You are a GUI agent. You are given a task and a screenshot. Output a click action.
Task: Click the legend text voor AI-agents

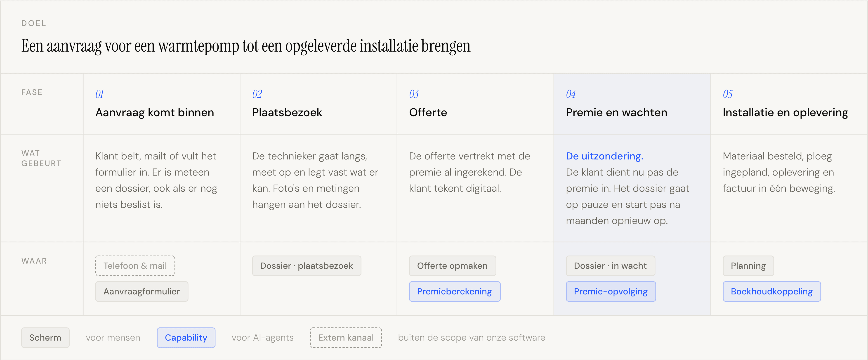pyautogui.click(x=262, y=337)
